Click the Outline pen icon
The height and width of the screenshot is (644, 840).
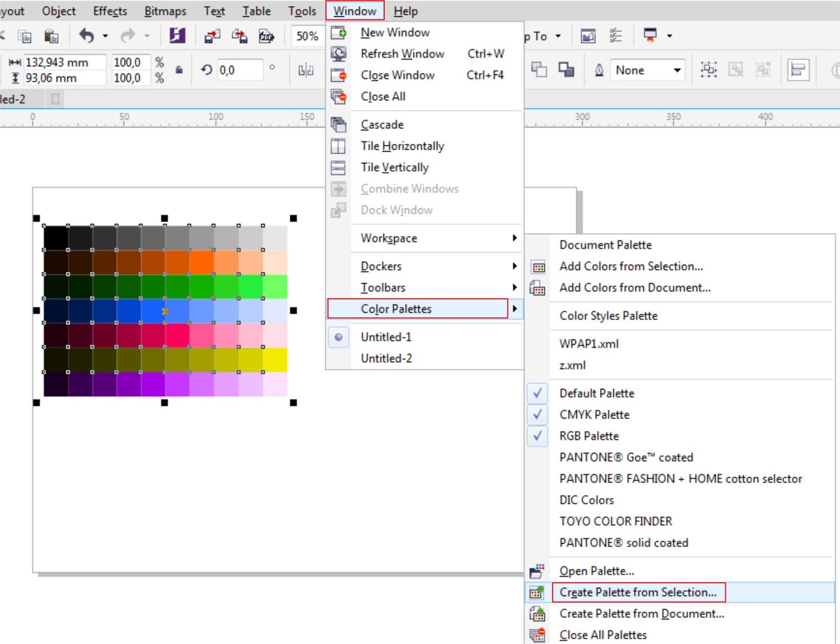pyautogui.click(x=599, y=70)
